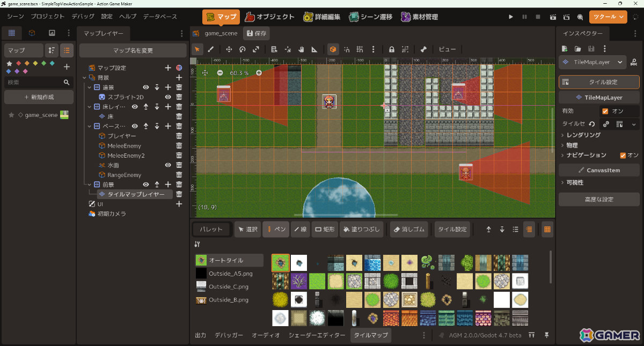Switch to the オブジェクト tab
This screenshot has width=644, height=346.
(269, 17)
